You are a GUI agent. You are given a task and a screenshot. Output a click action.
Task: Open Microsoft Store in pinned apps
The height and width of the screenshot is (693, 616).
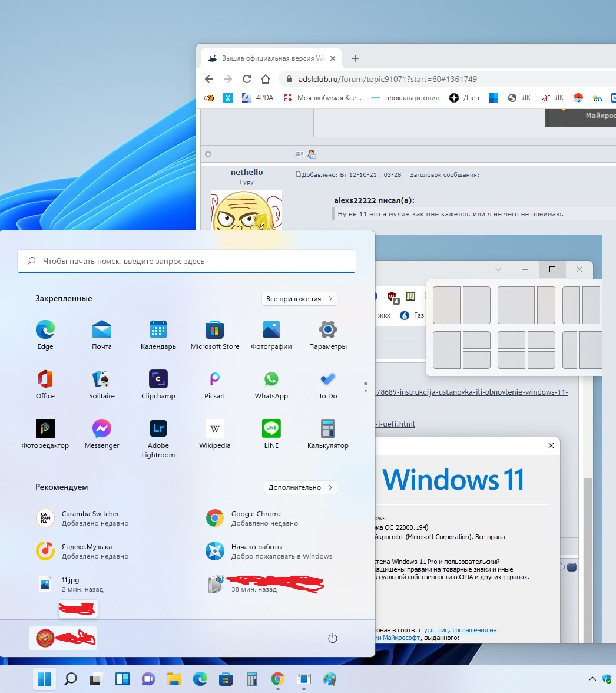[214, 335]
